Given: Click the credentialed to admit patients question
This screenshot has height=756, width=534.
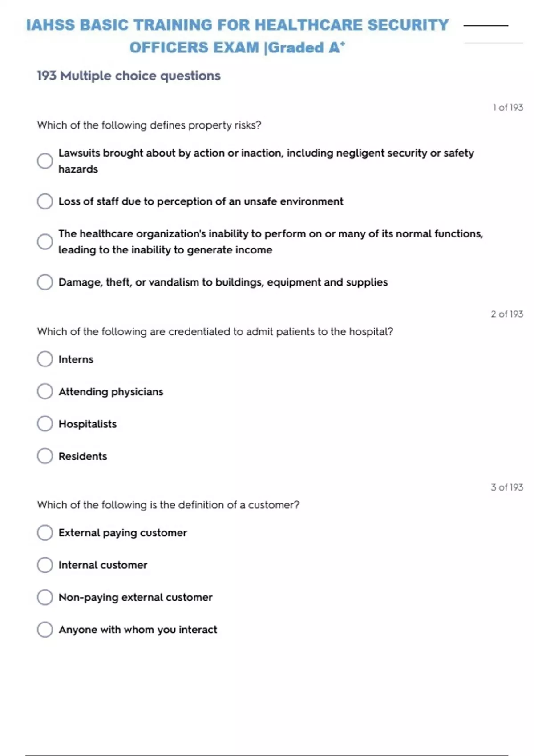Looking at the screenshot, I should click(x=215, y=332).
